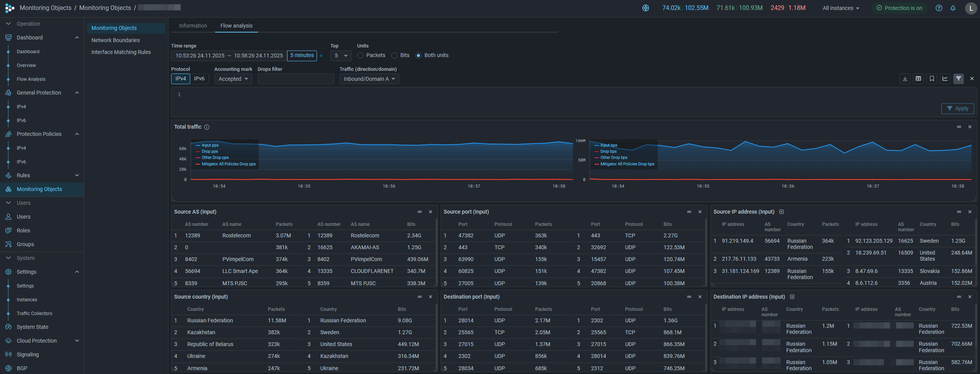Click the bookmark icon in toolbar
The height and width of the screenshot is (374, 980).
(931, 79)
